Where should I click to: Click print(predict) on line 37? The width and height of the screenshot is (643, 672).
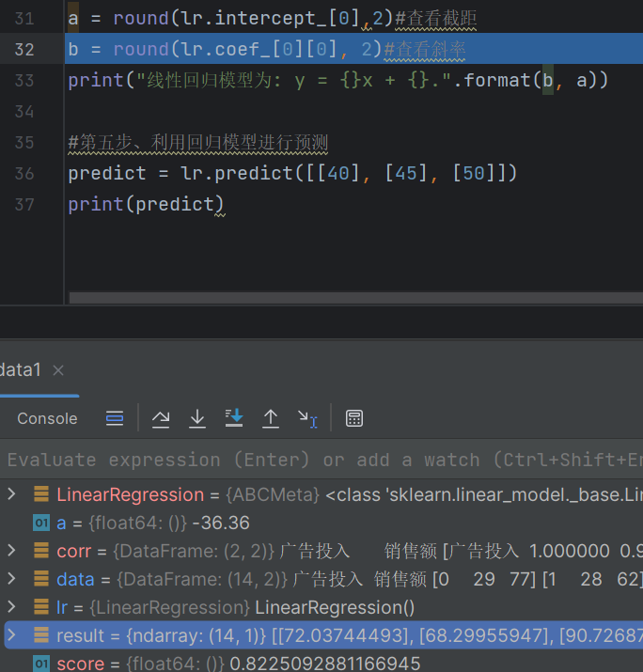(146, 205)
